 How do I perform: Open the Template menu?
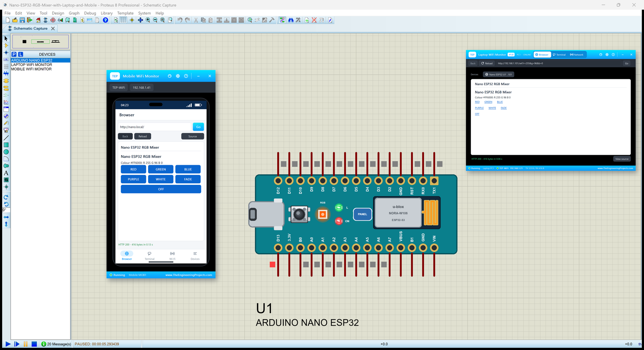[x=125, y=13]
